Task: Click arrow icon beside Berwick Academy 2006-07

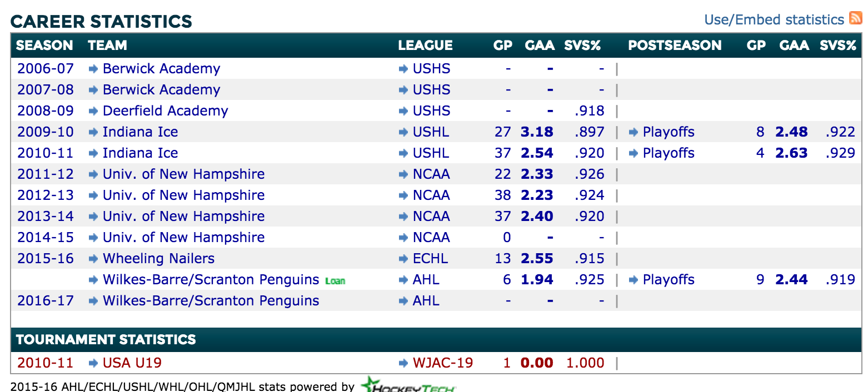Action: tap(94, 69)
